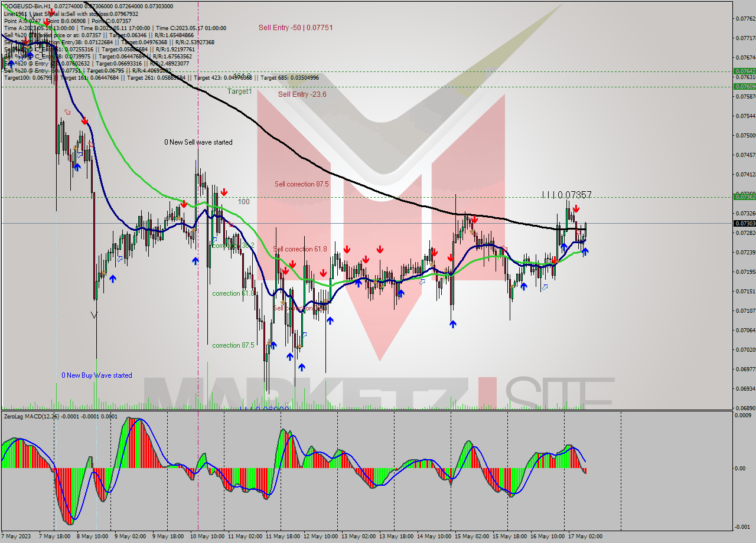Click the 0.07195 price axis value

point(745,271)
